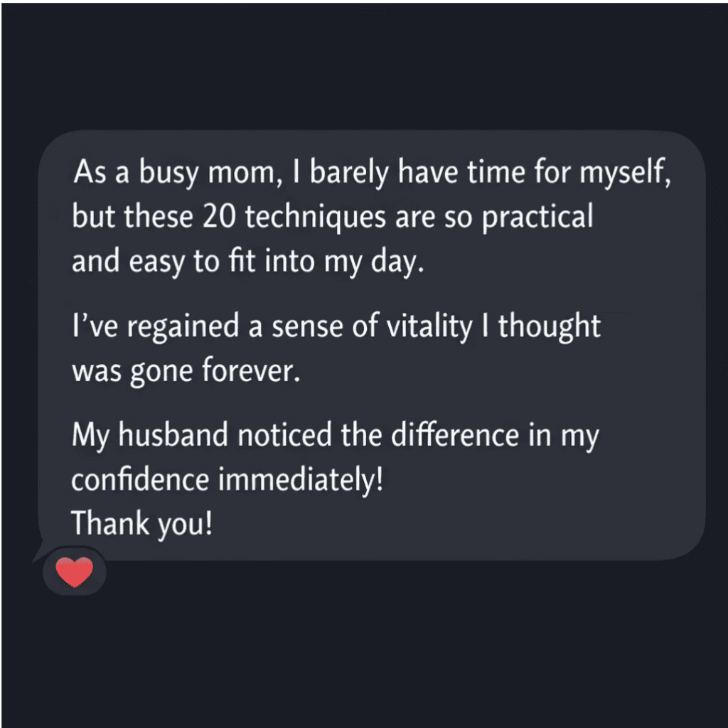The image size is (728, 728).
Task: Click the red heart reaction icon
Action: 75,572
